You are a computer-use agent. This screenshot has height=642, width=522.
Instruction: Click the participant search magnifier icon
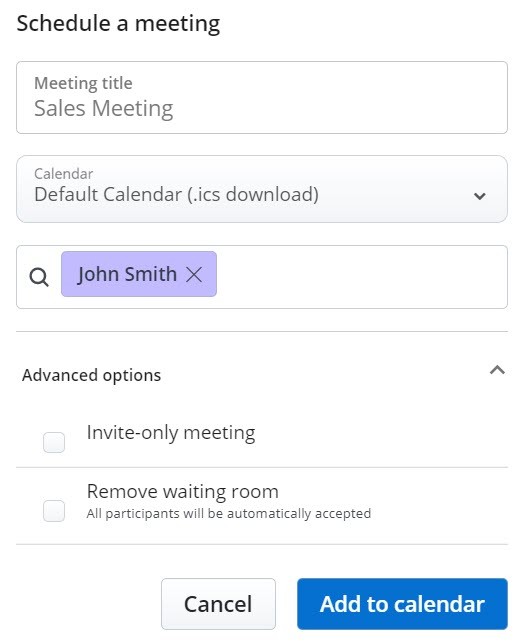39,277
